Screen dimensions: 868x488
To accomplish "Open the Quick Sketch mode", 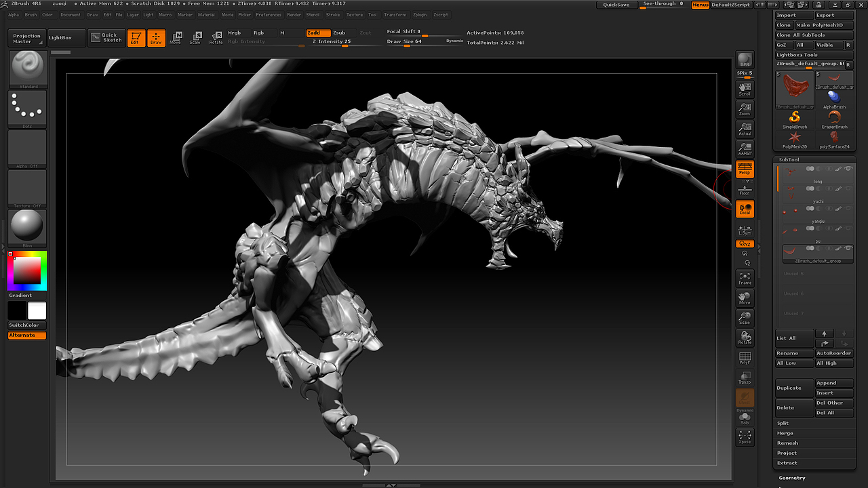I will tap(106, 38).
